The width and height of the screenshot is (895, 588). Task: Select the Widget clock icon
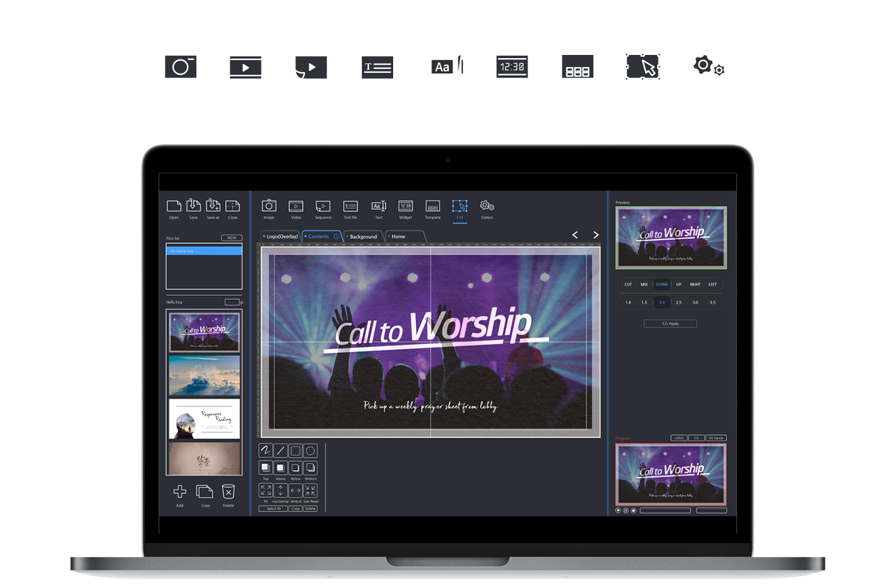click(405, 206)
